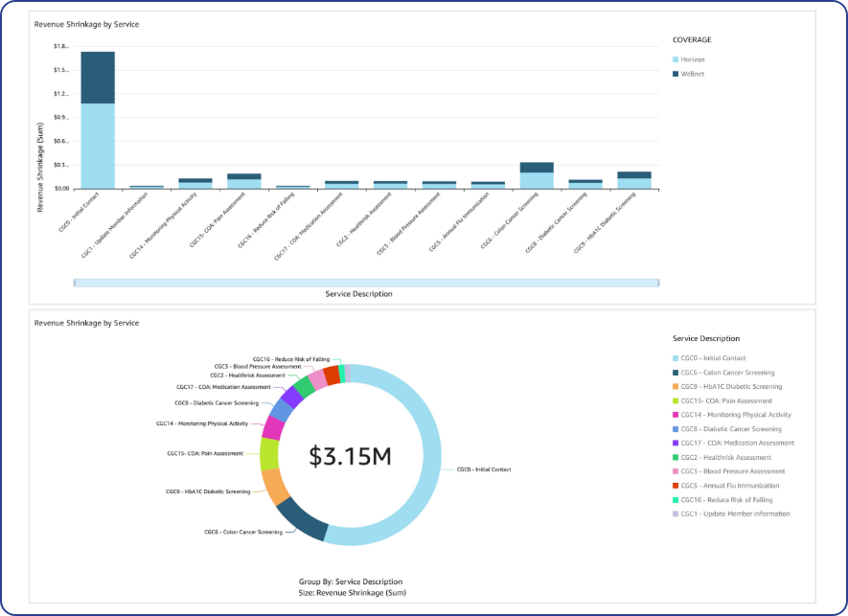Viewport: 848px width, 616px height.
Task: Click legend swatch for CGC15- COA: Pain Assessment
Action: pyautogui.click(x=676, y=400)
